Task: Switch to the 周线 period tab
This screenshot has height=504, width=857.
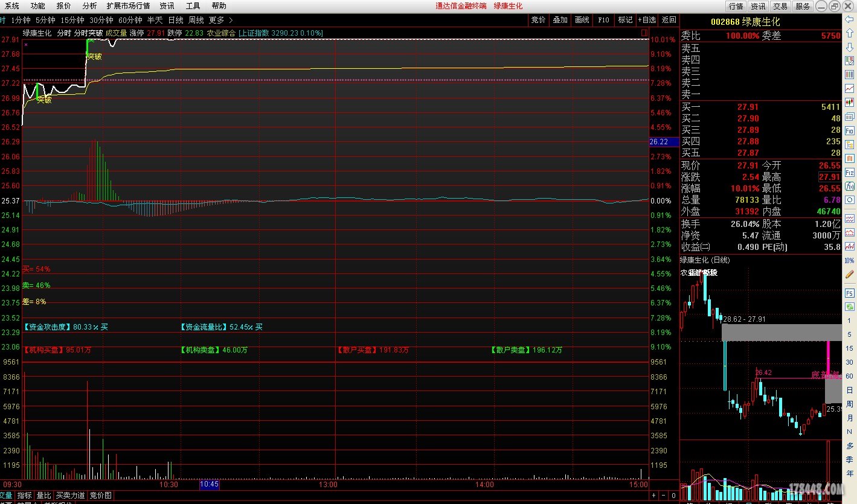Action: click(196, 20)
